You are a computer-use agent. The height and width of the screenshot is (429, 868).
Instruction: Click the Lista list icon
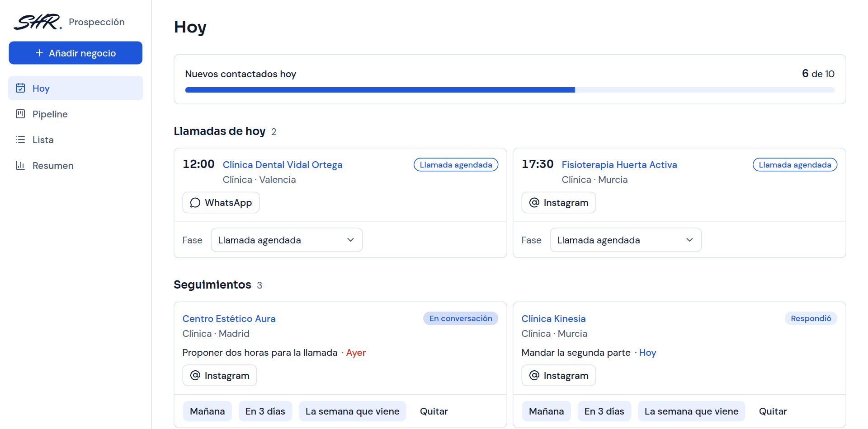tap(20, 140)
